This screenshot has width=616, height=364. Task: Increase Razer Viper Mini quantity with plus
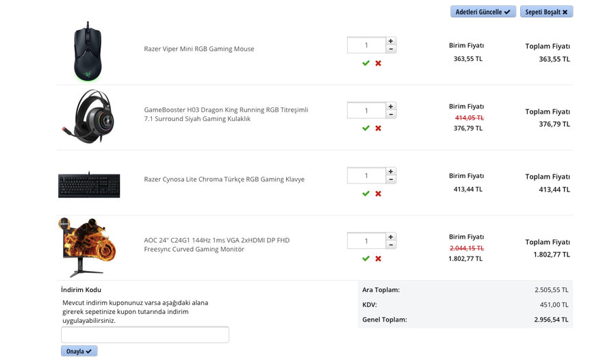391,41
